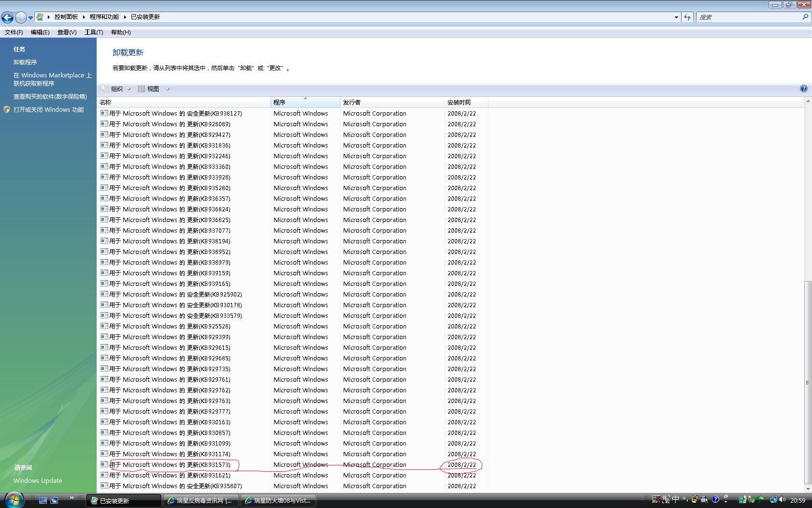812x508 pixels.
Task: Open the address bar history dropdown
Action: coord(676,17)
